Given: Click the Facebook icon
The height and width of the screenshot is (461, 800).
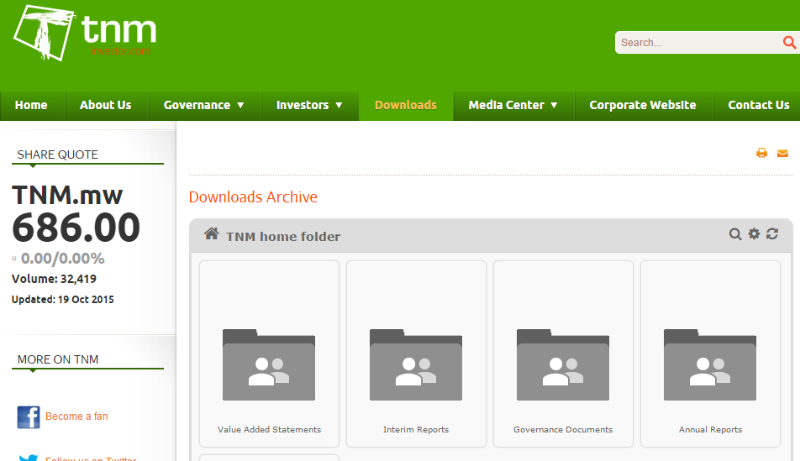Looking at the screenshot, I should [29, 417].
